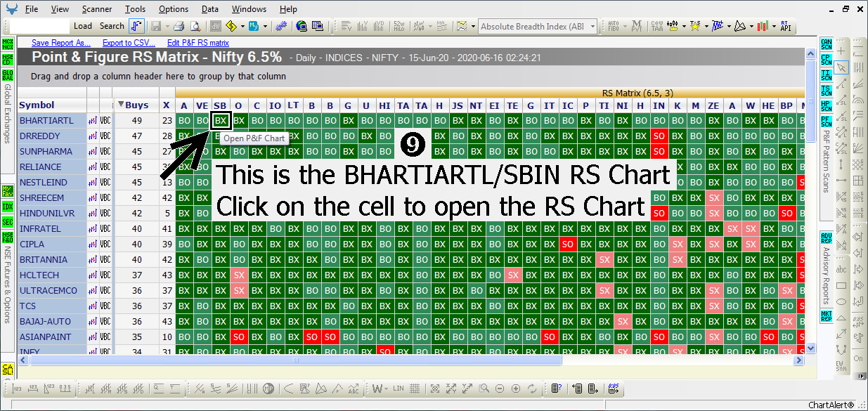Click the CSW TAM toolbar icon
The width and height of the screenshot is (868, 411).
coord(656,26)
